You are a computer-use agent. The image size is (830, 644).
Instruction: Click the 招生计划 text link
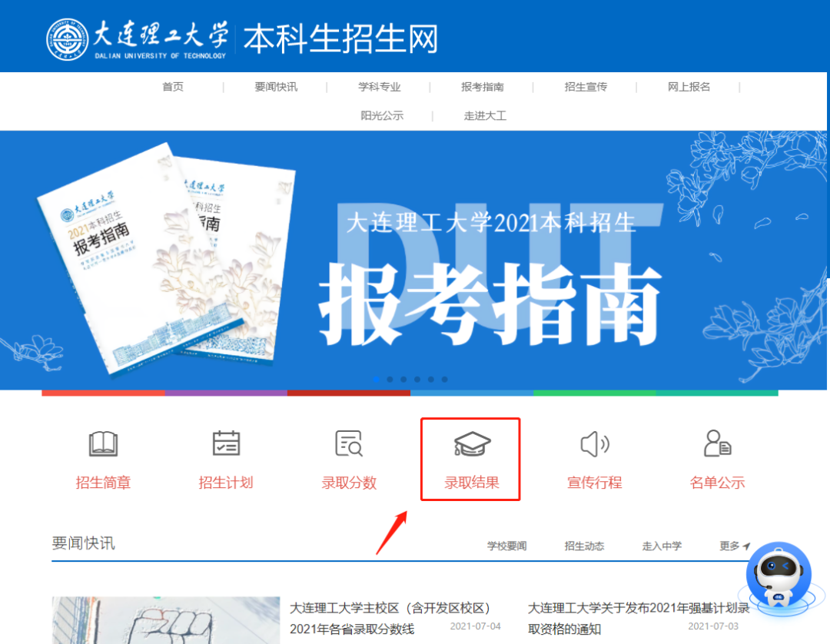tap(226, 482)
